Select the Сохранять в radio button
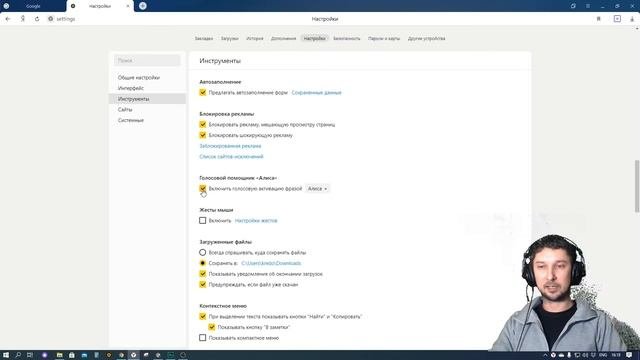640x360 pixels. click(x=202, y=263)
